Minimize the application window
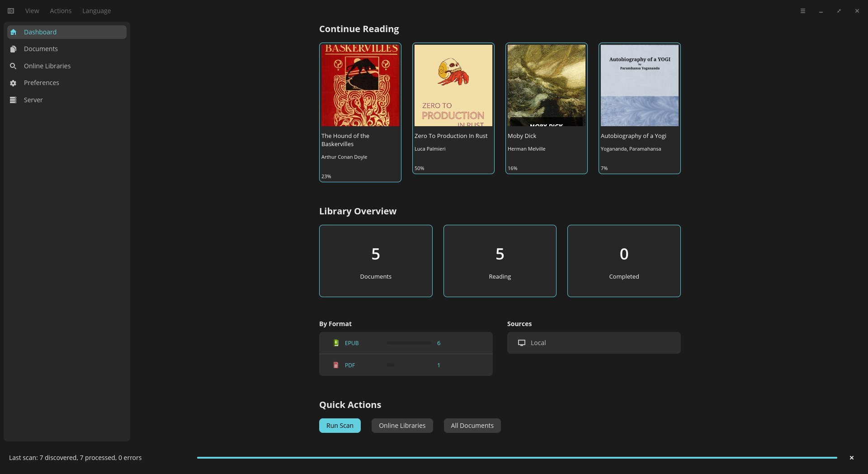Image resolution: width=868 pixels, height=474 pixels. point(821,11)
